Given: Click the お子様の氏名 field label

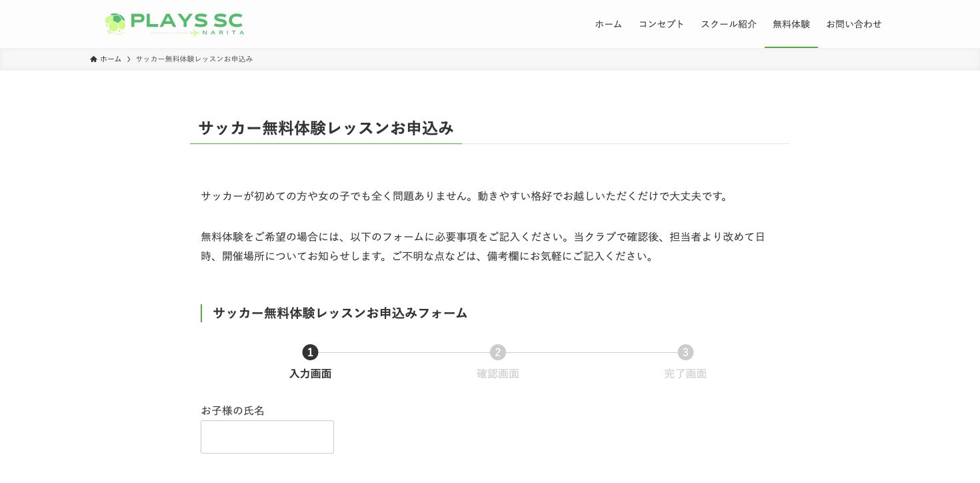Looking at the screenshot, I should click(233, 410).
